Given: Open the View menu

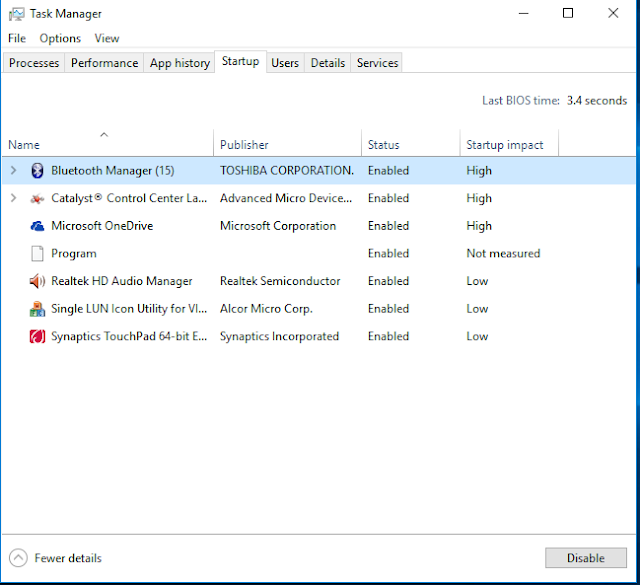Looking at the screenshot, I should click(x=107, y=38).
